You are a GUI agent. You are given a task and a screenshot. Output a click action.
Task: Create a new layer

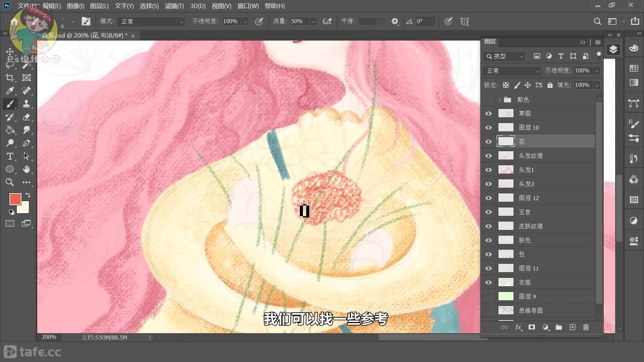click(573, 327)
